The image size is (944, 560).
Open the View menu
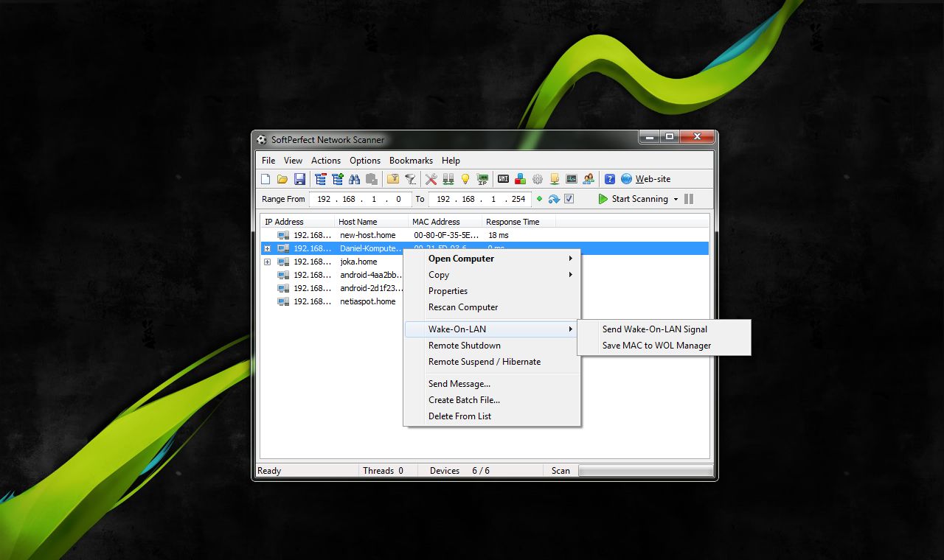pos(293,161)
